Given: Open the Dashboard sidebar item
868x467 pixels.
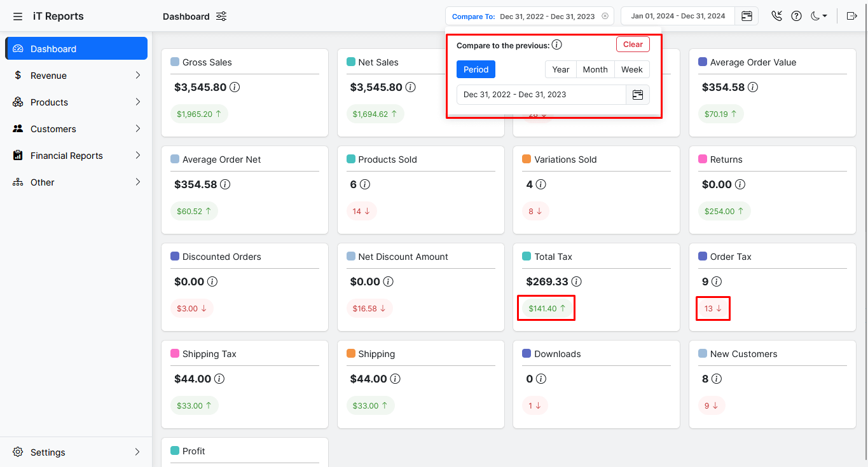Looking at the screenshot, I should [76, 49].
